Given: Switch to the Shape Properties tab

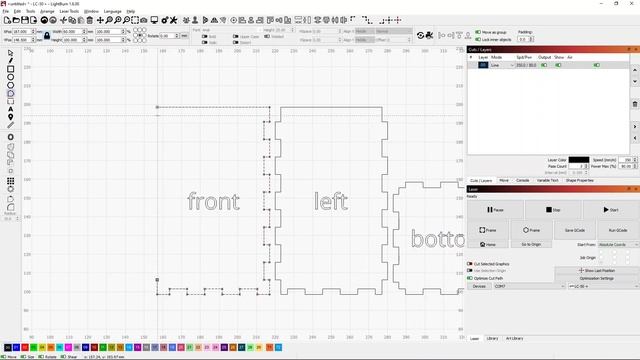Looking at the screenshot, I should (x=580, y=180).
